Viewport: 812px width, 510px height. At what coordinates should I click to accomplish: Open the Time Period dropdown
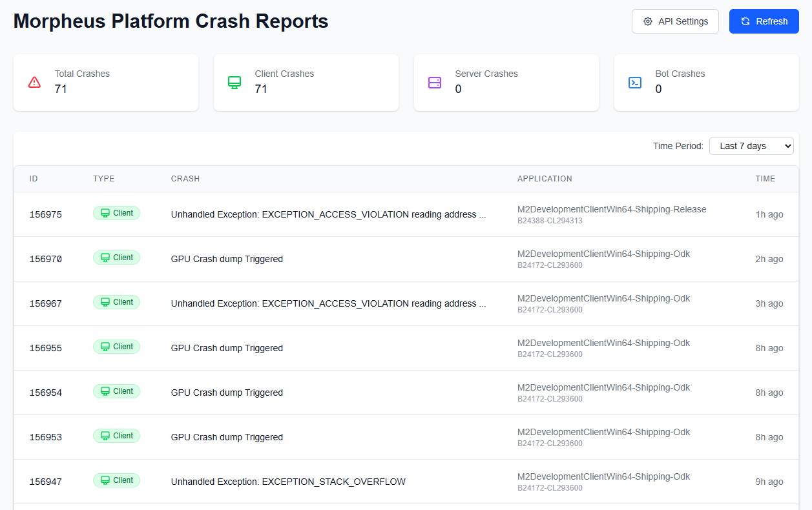751,146
